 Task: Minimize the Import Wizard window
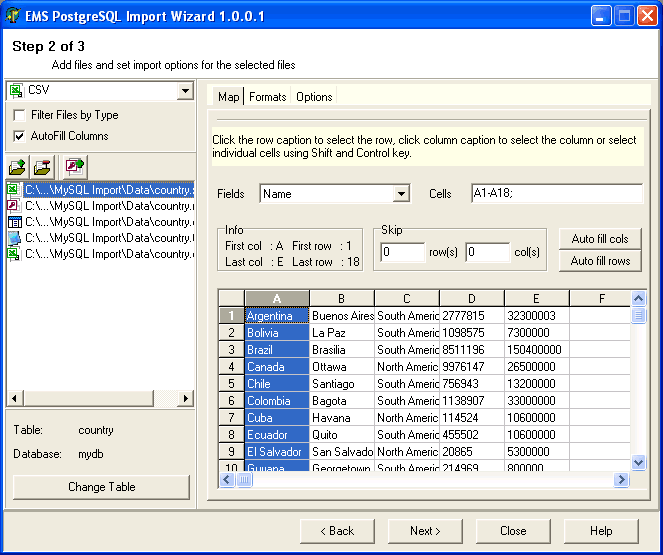click(x=600, y=16)
